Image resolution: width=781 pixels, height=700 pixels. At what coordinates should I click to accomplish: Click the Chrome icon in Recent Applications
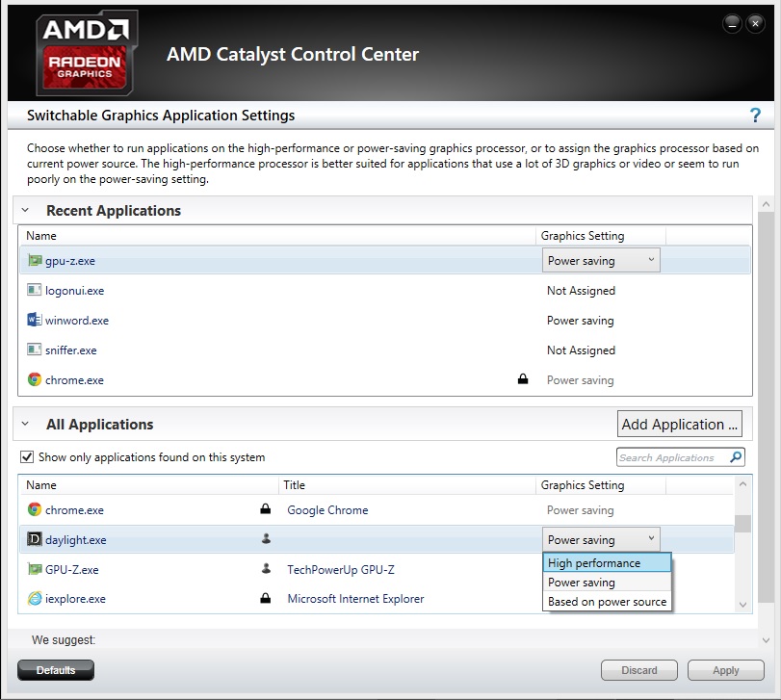35,379
